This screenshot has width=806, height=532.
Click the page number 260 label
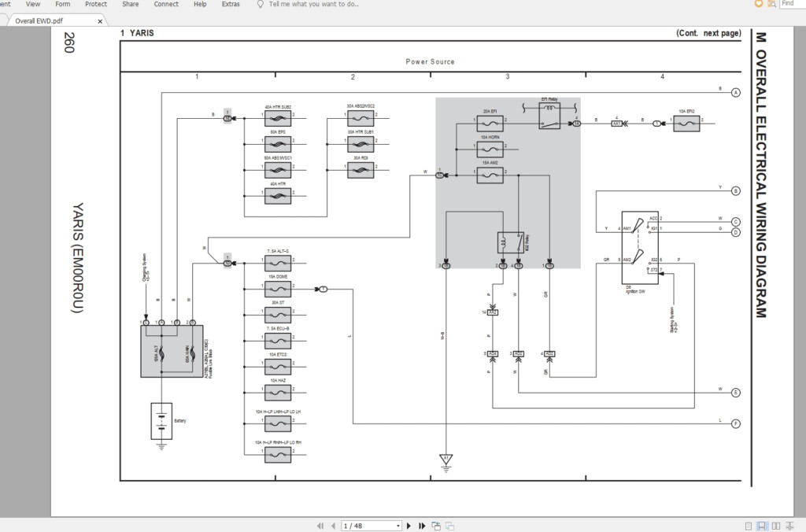[x=69, y=42]
